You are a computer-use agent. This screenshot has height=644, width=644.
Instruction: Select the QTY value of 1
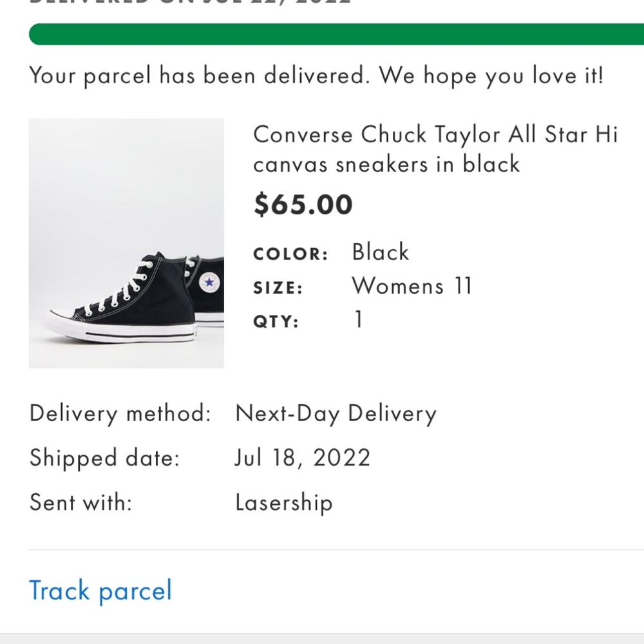click(357, 319)
